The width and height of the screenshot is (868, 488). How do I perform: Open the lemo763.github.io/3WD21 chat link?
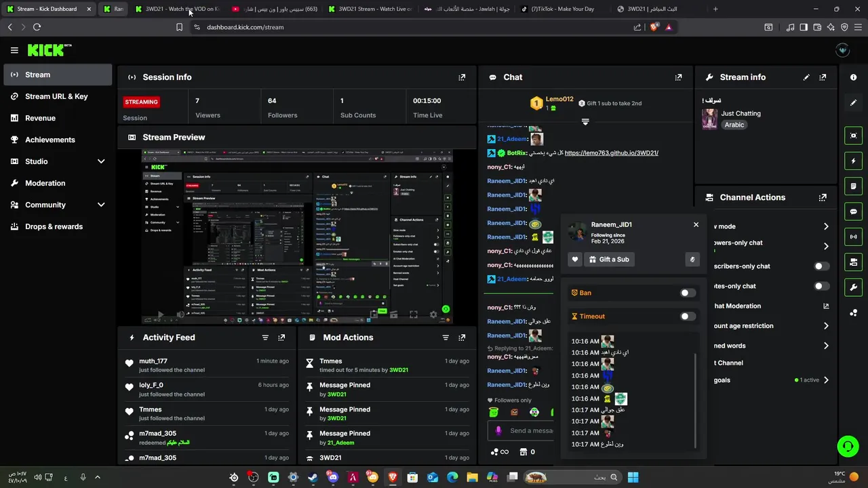click(x=611, y=153)
